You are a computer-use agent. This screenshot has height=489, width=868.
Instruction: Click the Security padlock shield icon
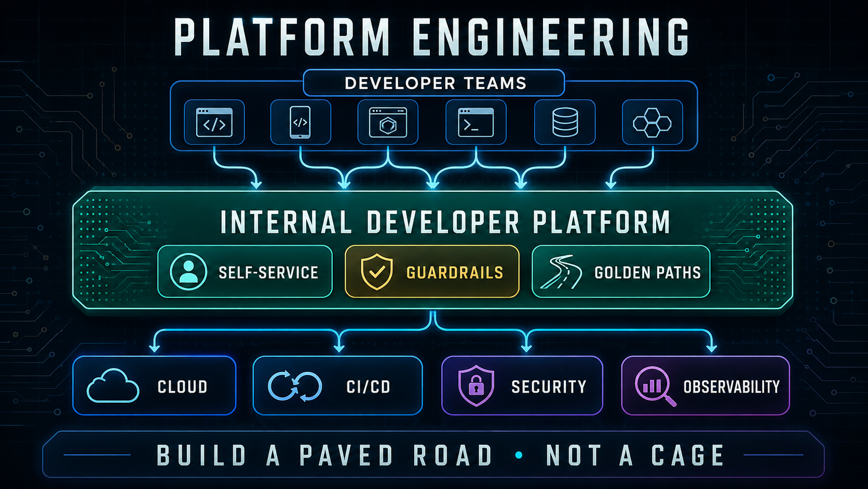click(476, 386)
